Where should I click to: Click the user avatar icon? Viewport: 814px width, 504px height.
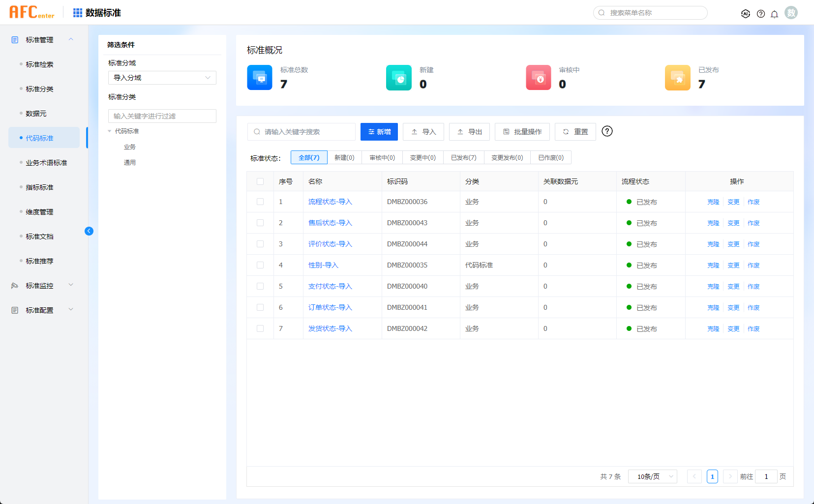(791, 13)
